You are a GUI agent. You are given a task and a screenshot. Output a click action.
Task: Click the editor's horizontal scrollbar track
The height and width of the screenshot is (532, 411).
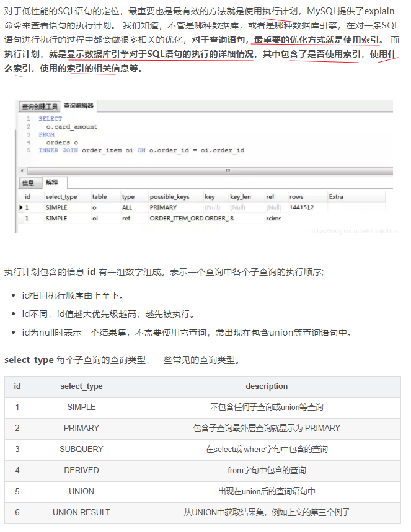pos(210,170)
